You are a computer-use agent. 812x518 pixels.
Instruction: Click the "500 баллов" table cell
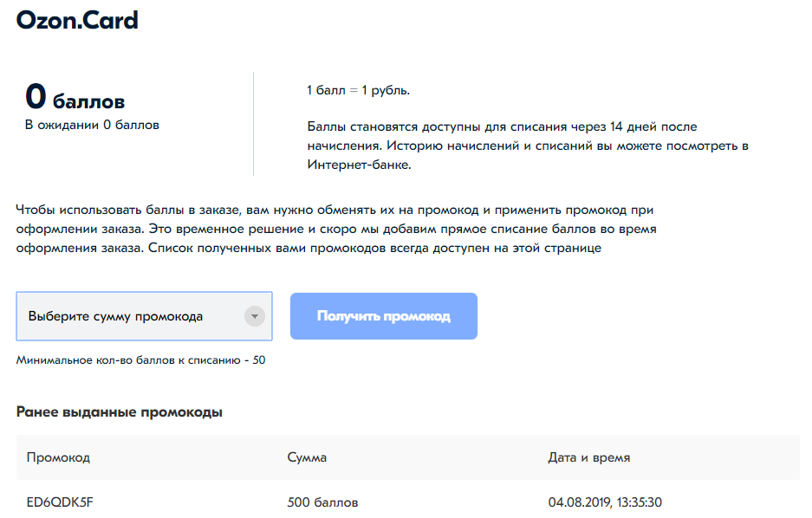[322, 502]
